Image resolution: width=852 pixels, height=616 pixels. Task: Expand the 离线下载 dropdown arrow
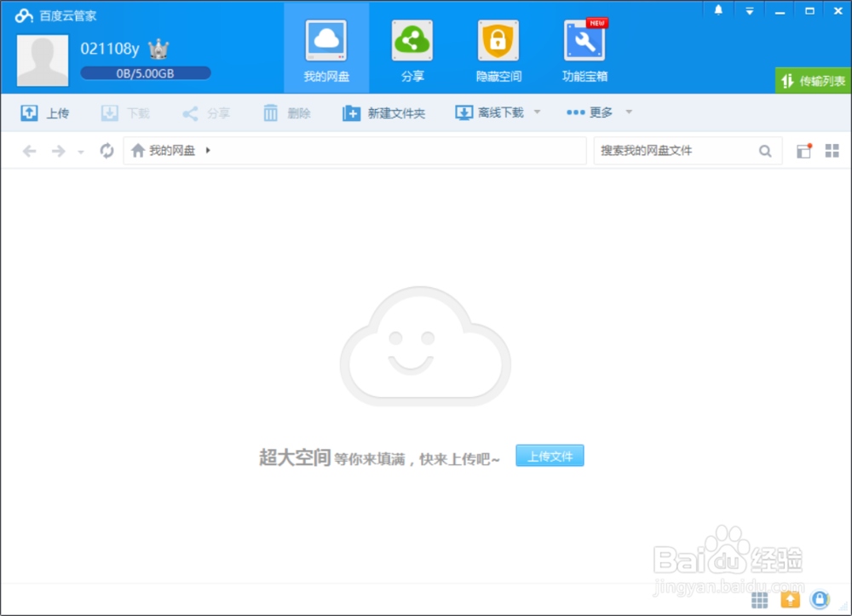537,112
